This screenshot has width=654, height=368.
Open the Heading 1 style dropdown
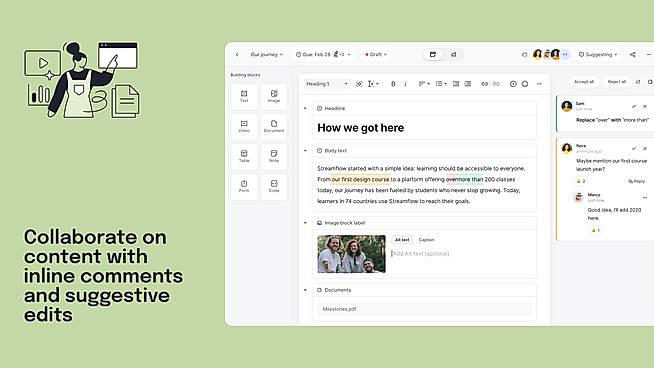pos(327,84)
